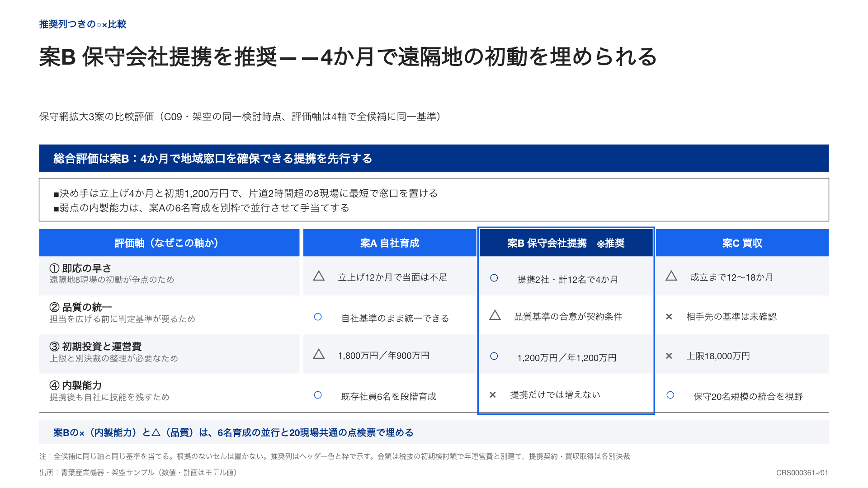Viewport: 868px width, 488px height.
Task: Click the triangle mark beside 品質基準の合意が契約条件
Action: click(495, 315)
